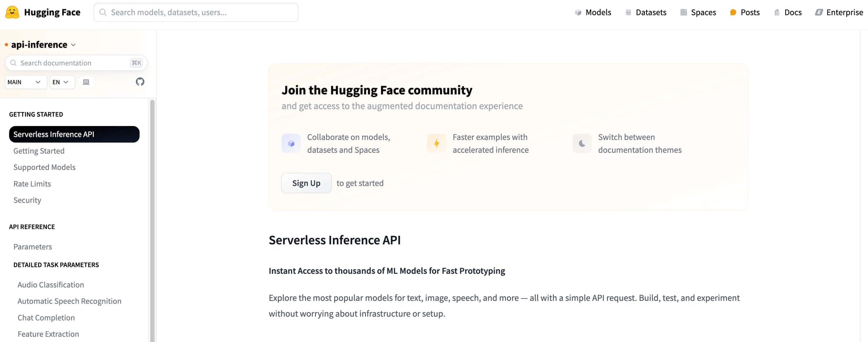
Task: Focus the Search models, datasets, users field
Action: click(196, 12)
